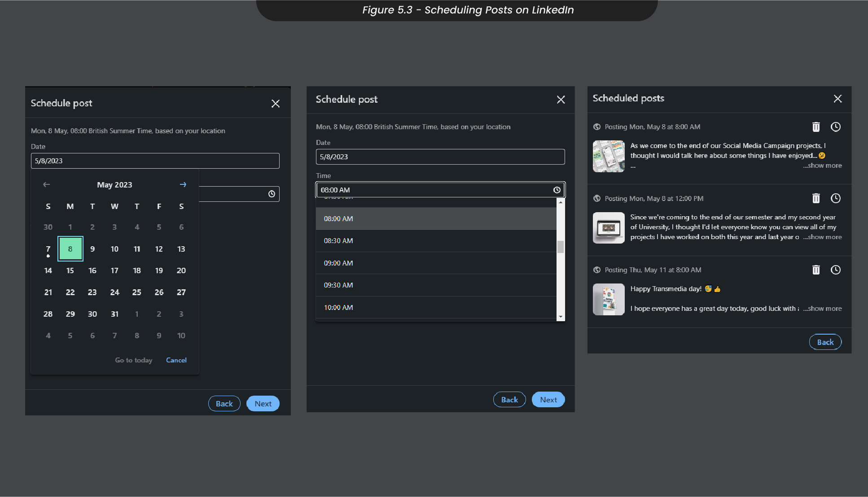The image size is (868, 497).
Task: Click Back in the middle Schedule post dialog
Action: click(509, 400)
